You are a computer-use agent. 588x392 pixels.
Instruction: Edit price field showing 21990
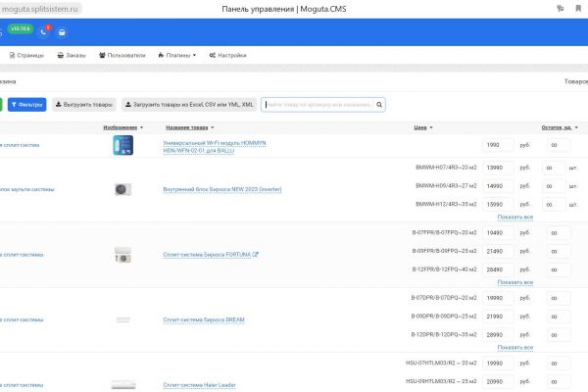498,317
